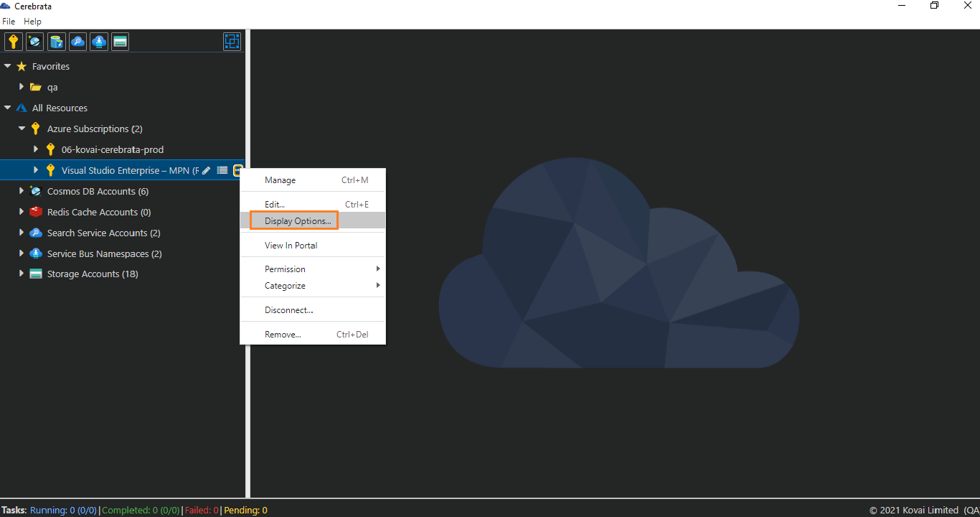Open the Permission submenu arrow
This screenshot has height=517, width=980.
tap(378, 269)
